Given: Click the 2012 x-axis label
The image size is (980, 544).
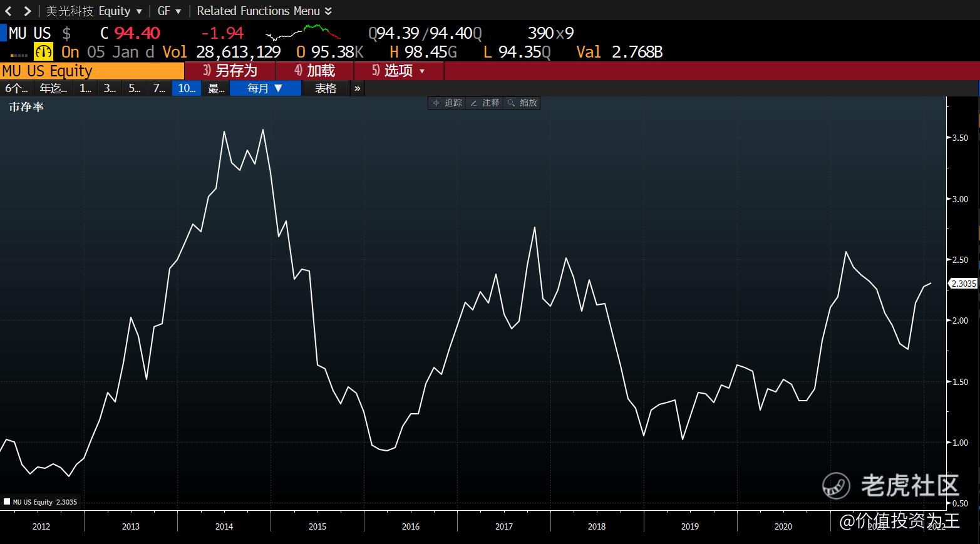Looking at the screenshot, I should [x=41, y=526].
